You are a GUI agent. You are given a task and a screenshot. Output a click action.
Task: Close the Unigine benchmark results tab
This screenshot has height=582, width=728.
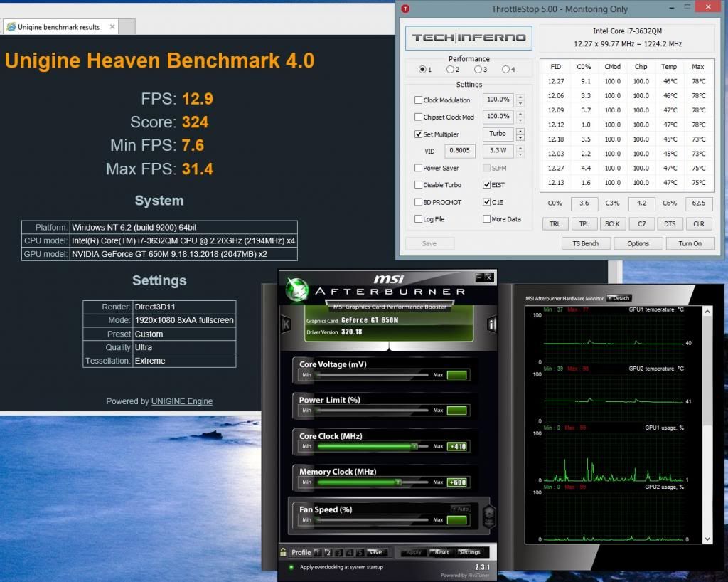[x=112, y=27]
